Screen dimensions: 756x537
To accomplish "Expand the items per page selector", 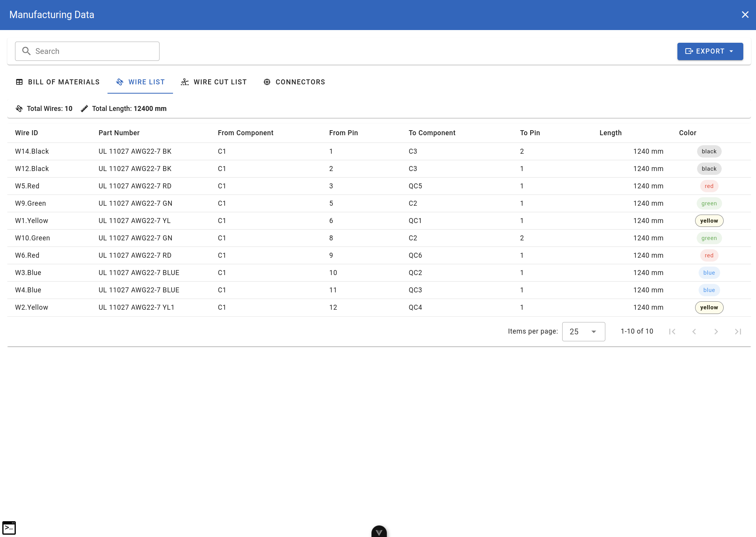I will coord(583,332).
